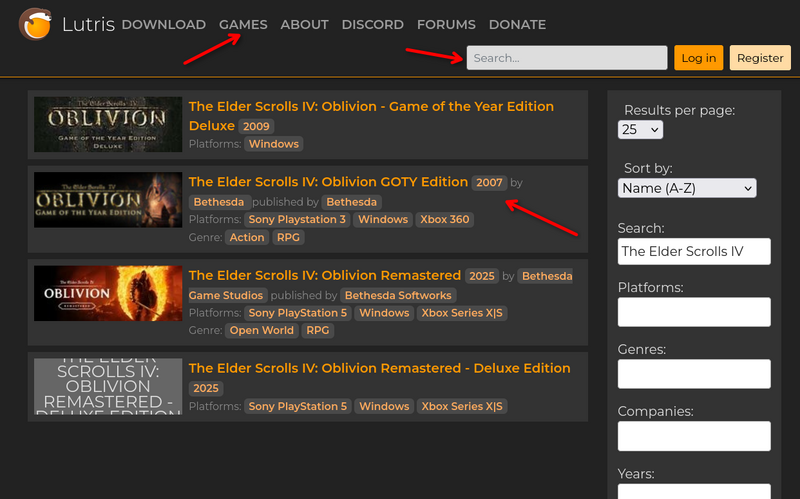
Task: Click Windows tag on GOTY Deluxe row
Action: click(273, 144)
